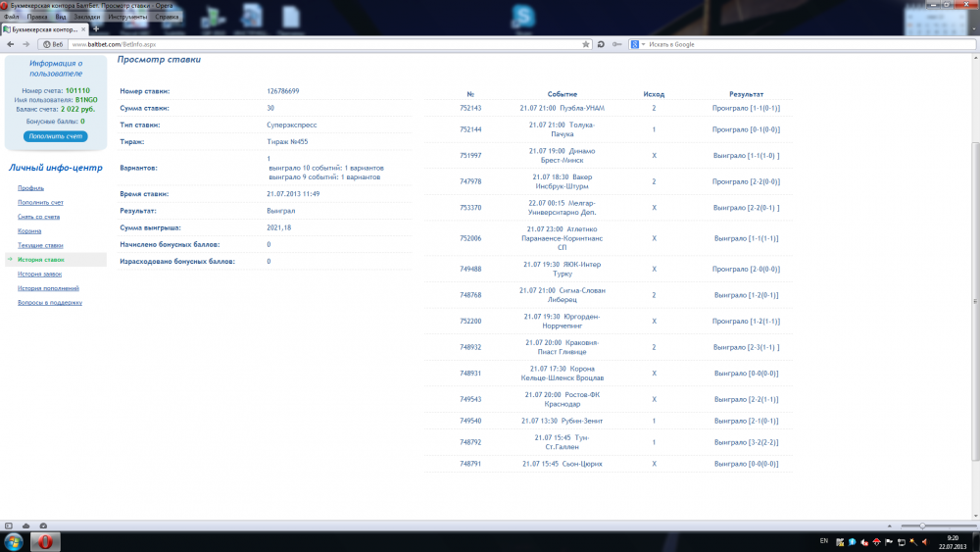Open the Skype desktop icon
The image size is (980, 552).
tap(522, 17)
